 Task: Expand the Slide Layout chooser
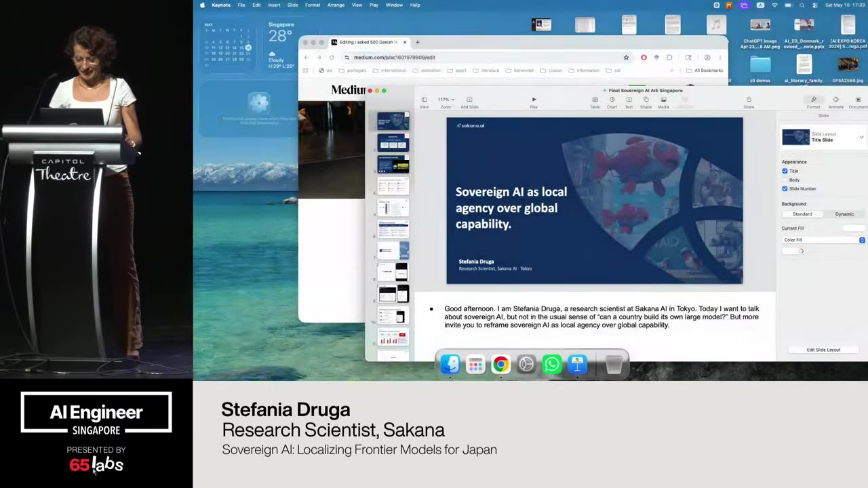point(861,137)
